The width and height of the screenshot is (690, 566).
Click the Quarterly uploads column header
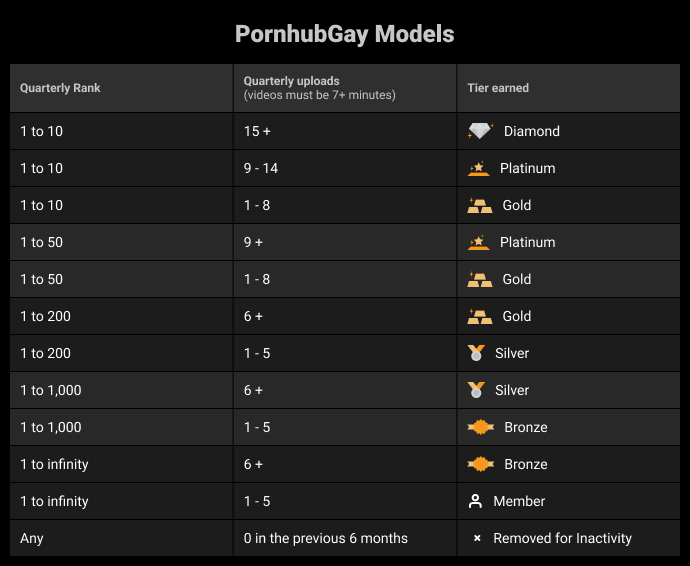[292, 81]
